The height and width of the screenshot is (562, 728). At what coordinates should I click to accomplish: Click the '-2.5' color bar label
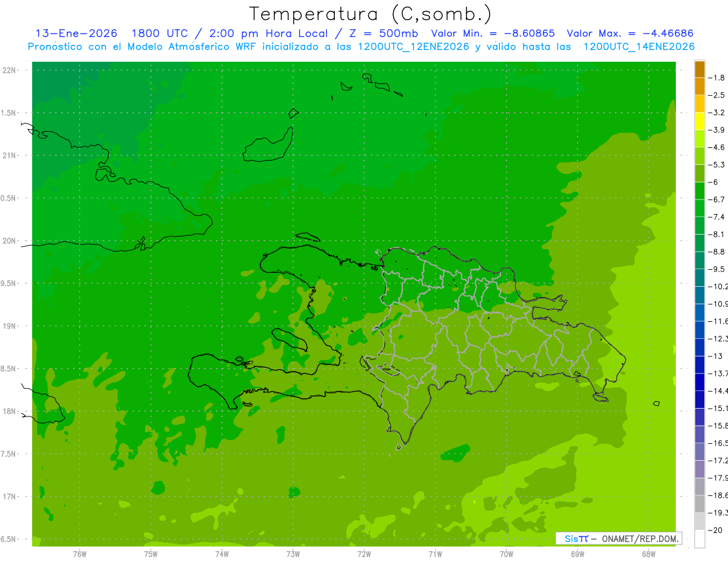(716, 95)
